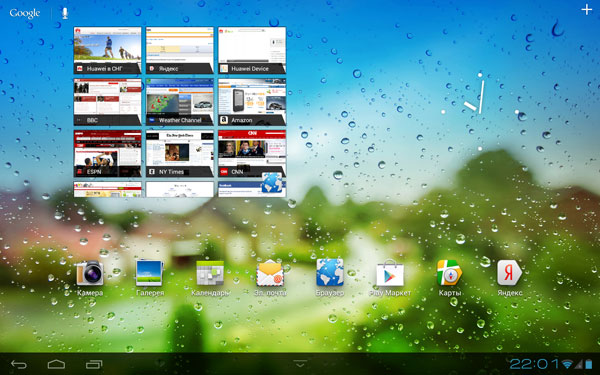Open the Recent apps button
This screenshot has width=600, height=375.
94,364
